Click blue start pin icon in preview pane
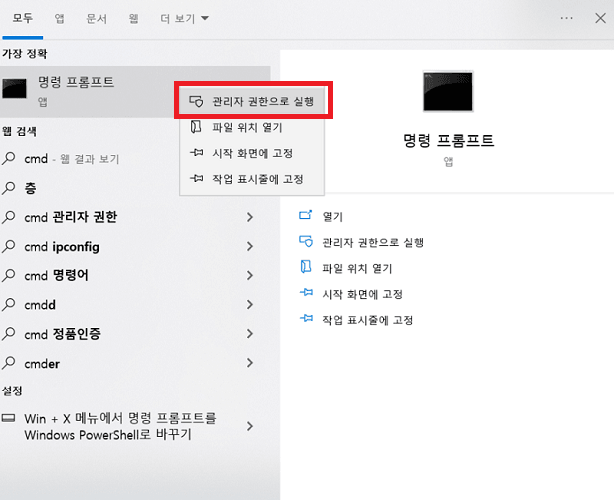Screen dimensions: 614x500 coord(306,292)
